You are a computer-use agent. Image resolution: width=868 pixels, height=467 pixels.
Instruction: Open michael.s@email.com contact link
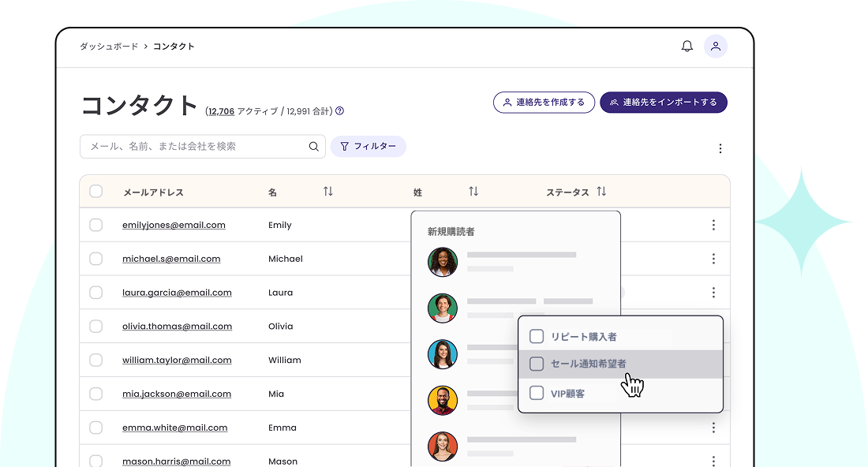pos(171,259)
